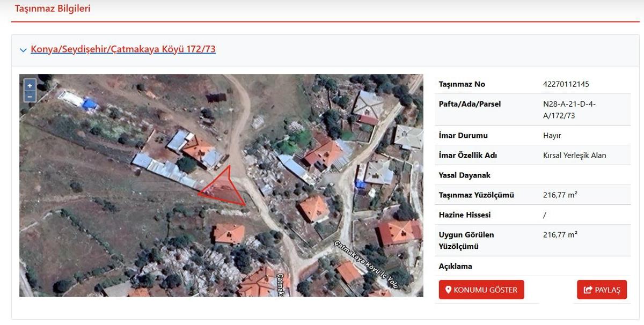Image resolution: width=644 pixels, height=325 pixels.
Task: Click the Yasal Dayanak row label
Action: coord(464,175)
